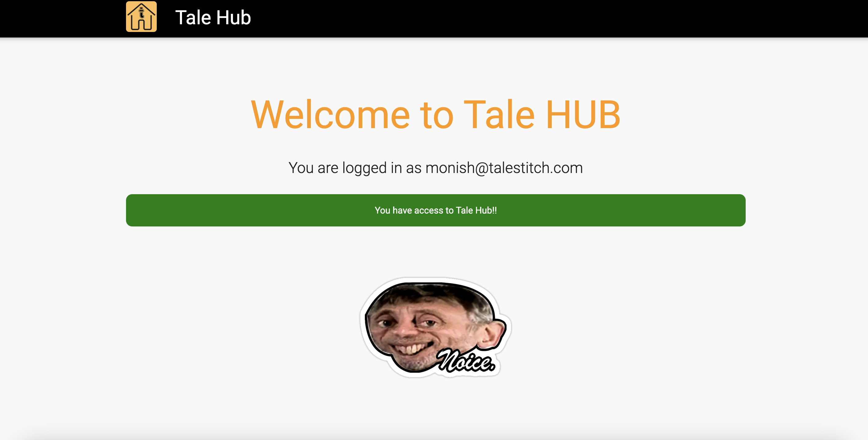
Task: Click the word 'logged' in the status line
Action: 365,168
